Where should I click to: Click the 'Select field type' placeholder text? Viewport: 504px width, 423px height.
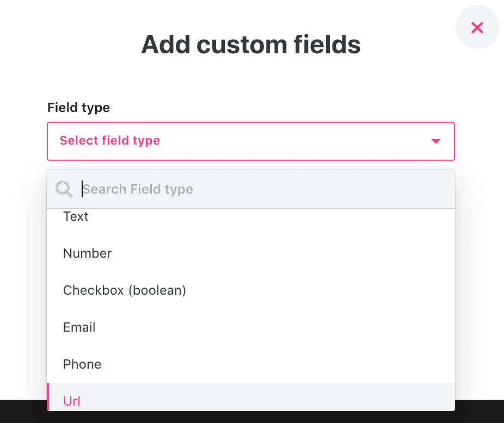[109, 141]
